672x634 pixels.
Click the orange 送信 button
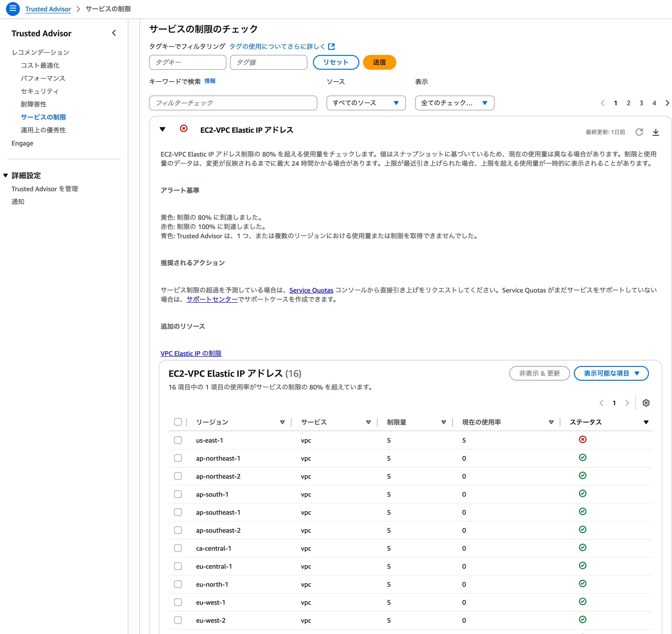(x=379, y=62)
